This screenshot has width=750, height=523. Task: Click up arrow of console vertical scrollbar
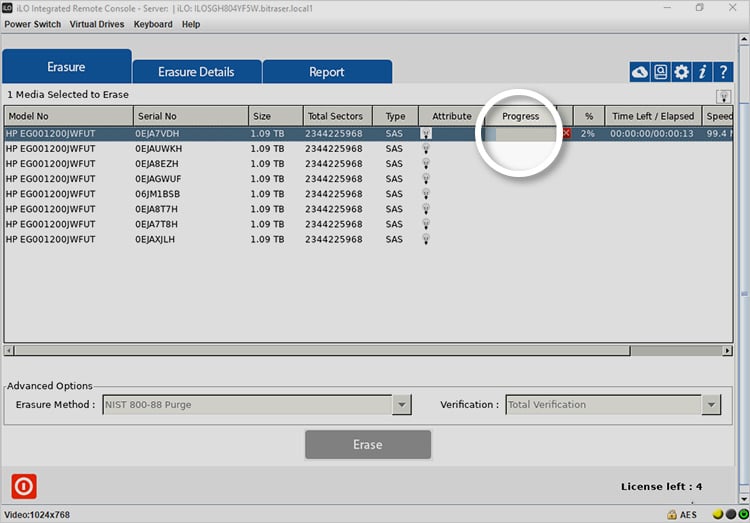(744, 40)
